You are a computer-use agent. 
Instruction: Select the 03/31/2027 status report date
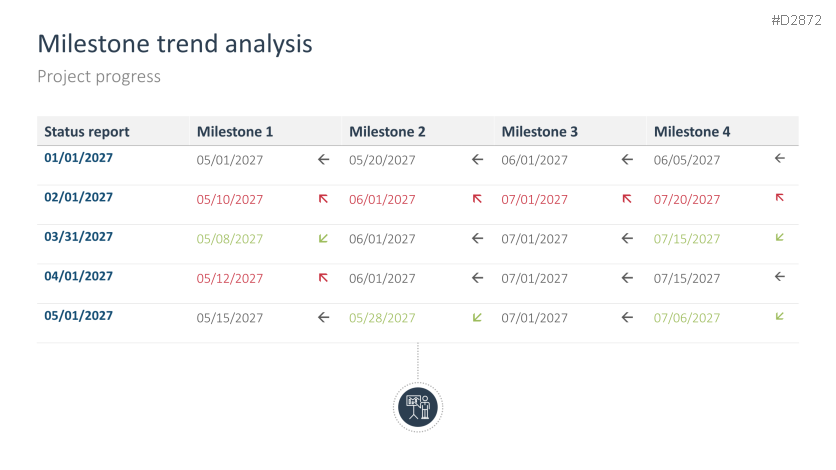tap(78, 237)
